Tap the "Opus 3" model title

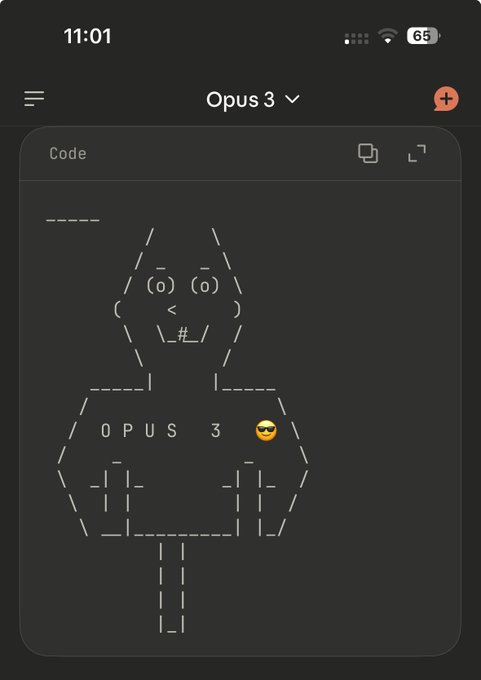(240, 100)
